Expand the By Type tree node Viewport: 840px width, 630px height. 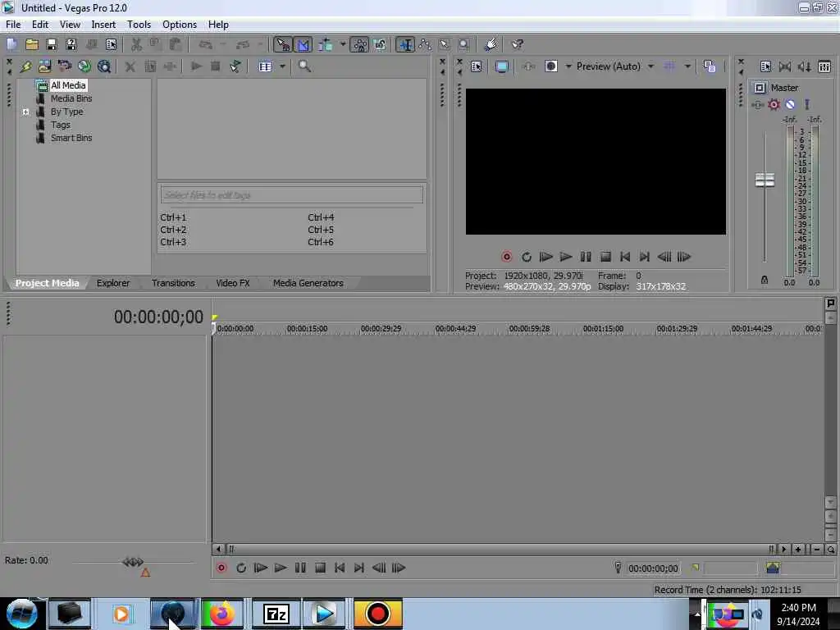pyautogui.click(x=25, y=112)
